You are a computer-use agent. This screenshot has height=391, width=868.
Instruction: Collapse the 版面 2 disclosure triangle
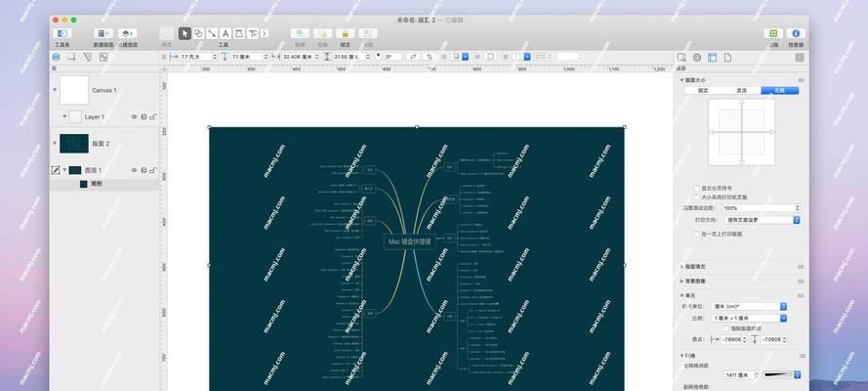click(55, 143)
